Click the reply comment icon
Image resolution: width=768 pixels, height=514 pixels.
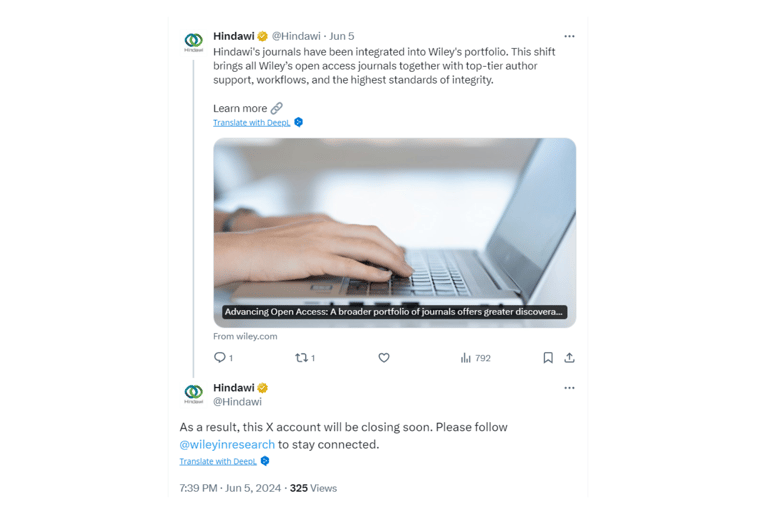click(x=220, y=358)
